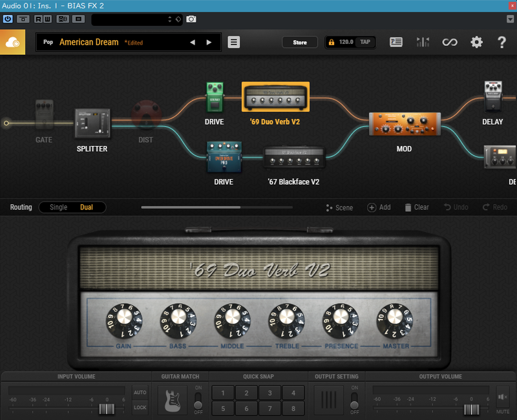517x420 pixels.
Task: Select the red DIST pedal
Action: (x=146, y=115)
